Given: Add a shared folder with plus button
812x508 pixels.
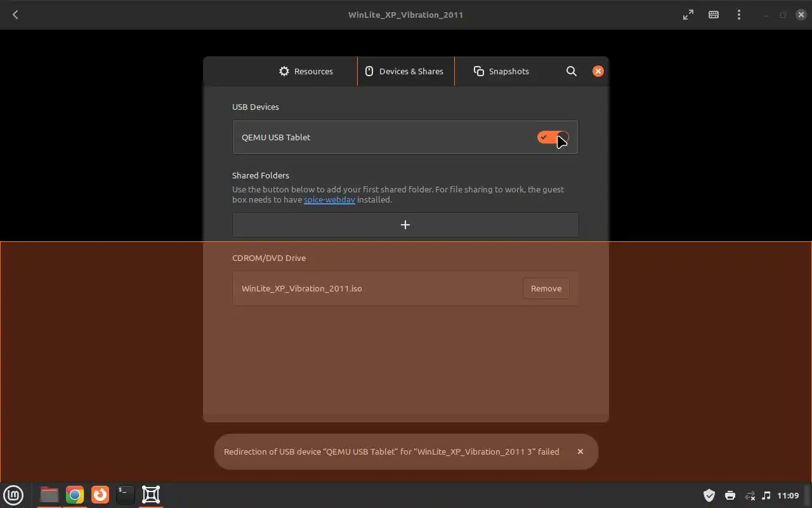Looking at the screenshot, I should (x=405, y=225).
